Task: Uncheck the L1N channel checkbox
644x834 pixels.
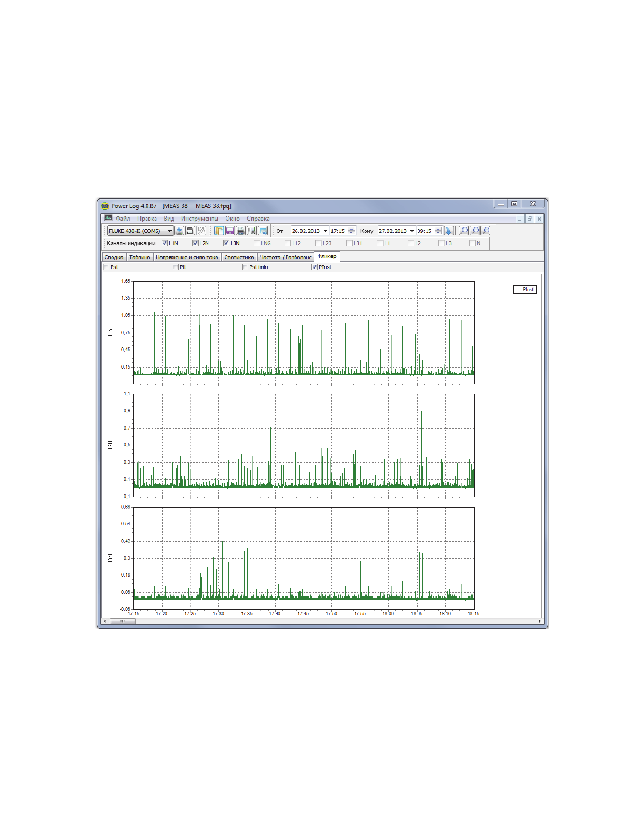Action: coord(165,243)
